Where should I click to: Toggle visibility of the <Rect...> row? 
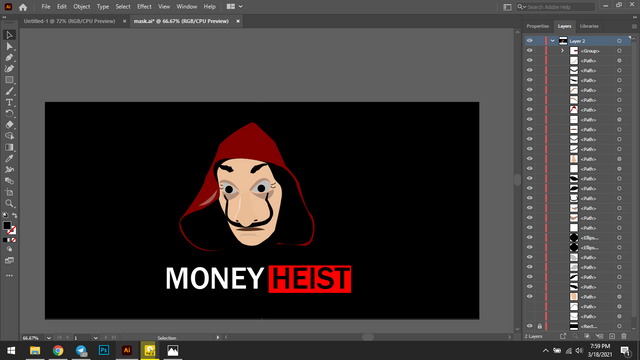(530, 326)
